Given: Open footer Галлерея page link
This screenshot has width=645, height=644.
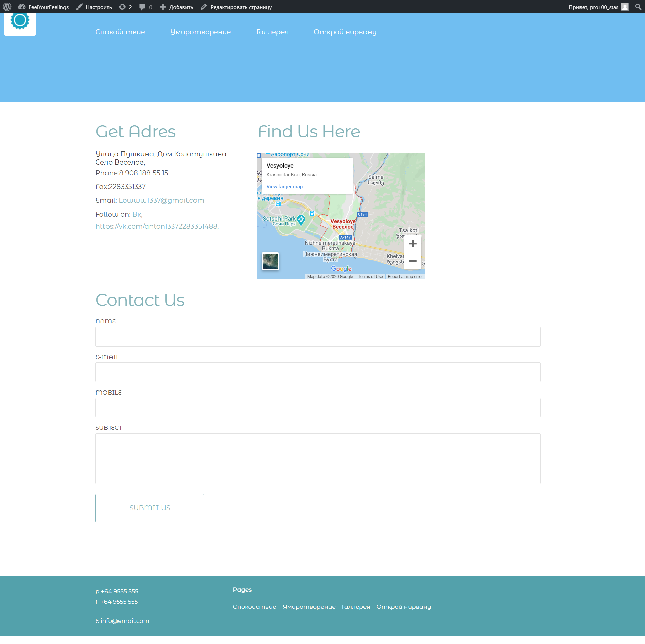Looking at the screenshot, I should coord(356,607).
